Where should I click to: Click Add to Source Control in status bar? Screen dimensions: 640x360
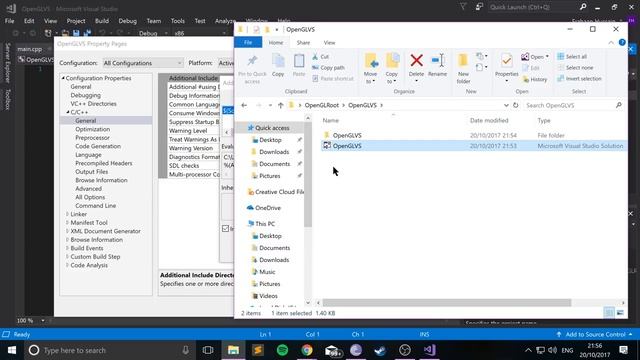596,334
